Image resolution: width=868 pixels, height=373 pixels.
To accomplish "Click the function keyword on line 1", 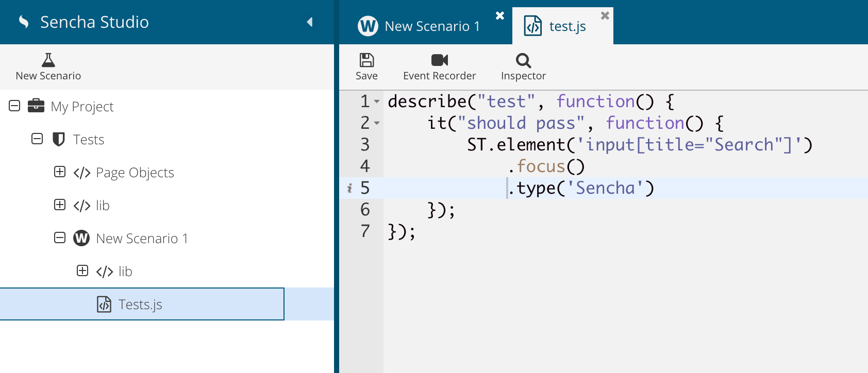I will coord(595,101).
